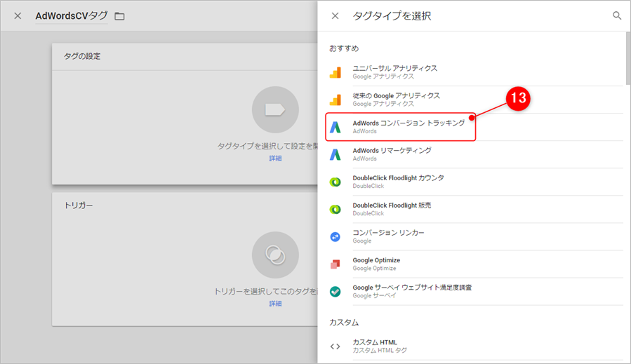Choose カスタム HTML tag type
Screen dimensions: 631x364
[x=476, y=346]
